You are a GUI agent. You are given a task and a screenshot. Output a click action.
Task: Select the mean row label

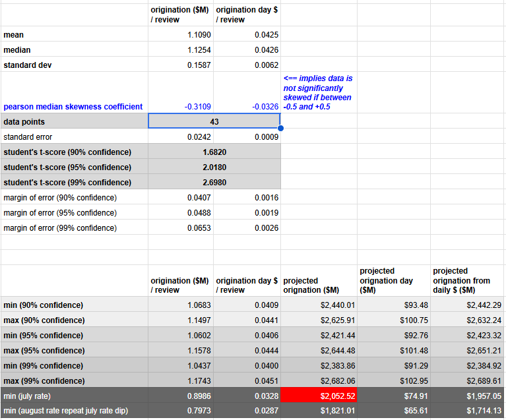(x=14, y=34)
